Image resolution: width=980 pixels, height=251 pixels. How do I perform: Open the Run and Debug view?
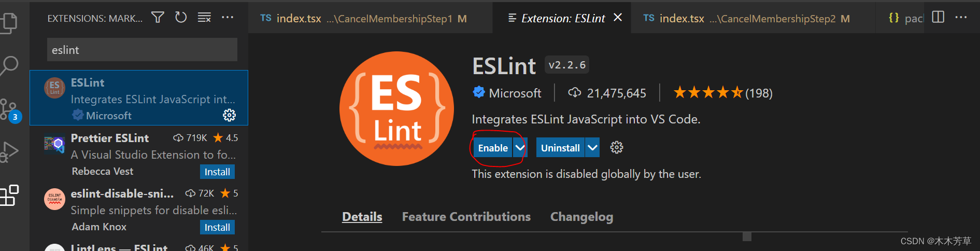pyautogui.click(x=9, y=151)
